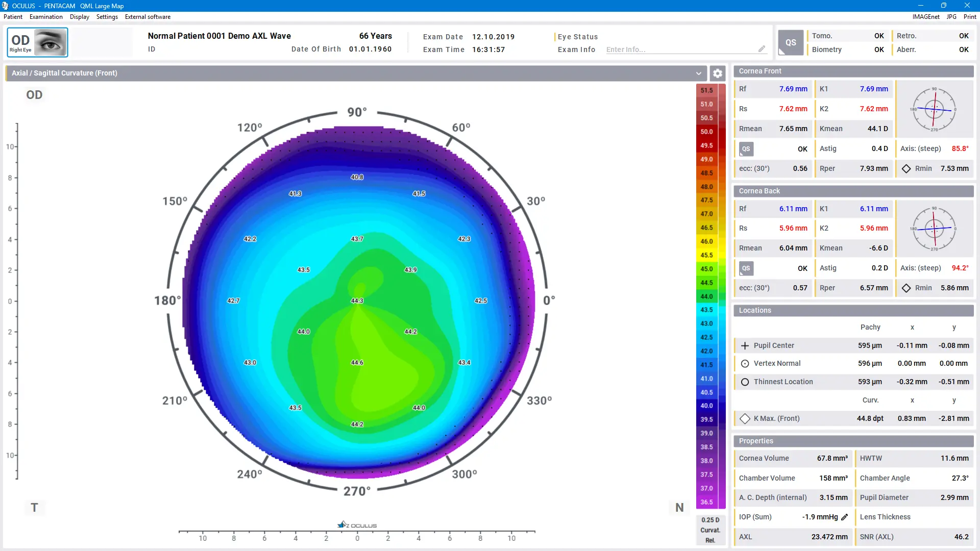Open map settings gear icon

point(718,73)
